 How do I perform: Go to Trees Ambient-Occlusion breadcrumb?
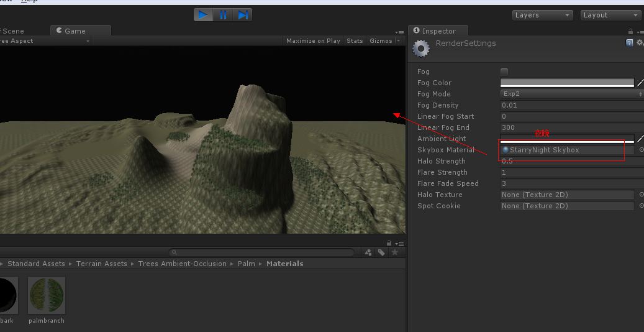tap(183, 264)
